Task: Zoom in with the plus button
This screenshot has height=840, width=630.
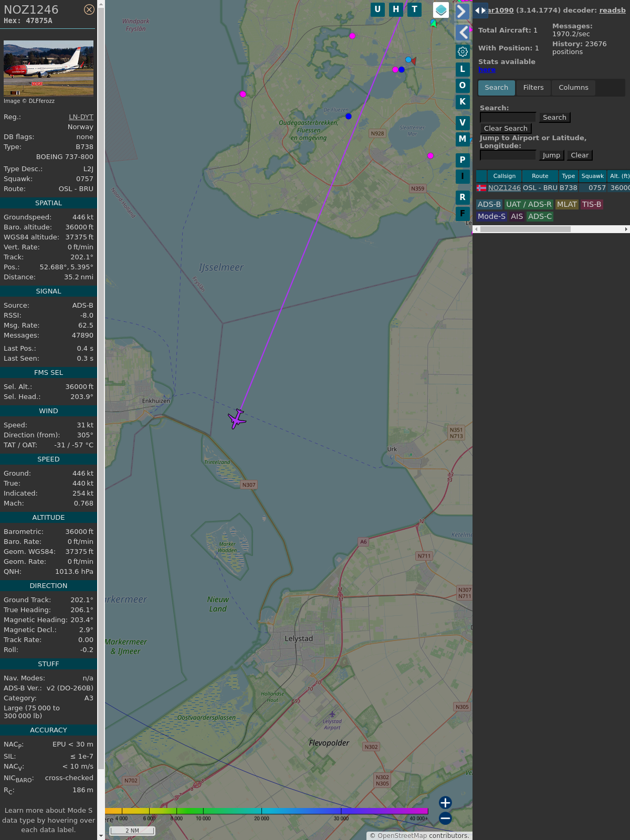Action: (445, 803)
